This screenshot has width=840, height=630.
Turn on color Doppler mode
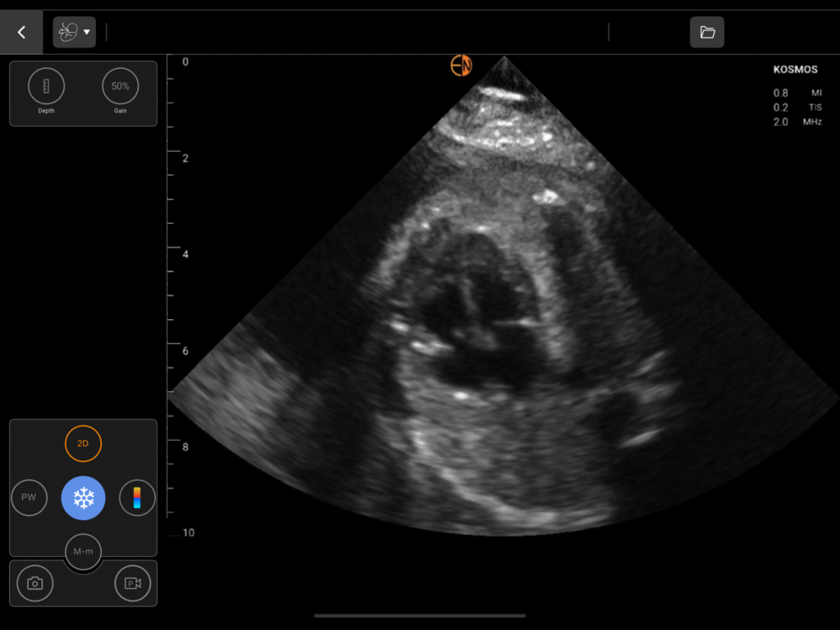coord(137,498)
